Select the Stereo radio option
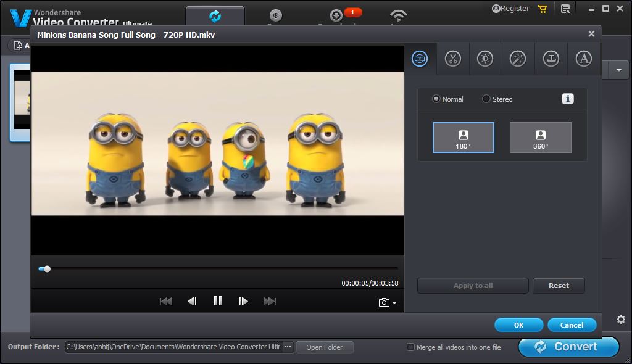 click(486, 99)
